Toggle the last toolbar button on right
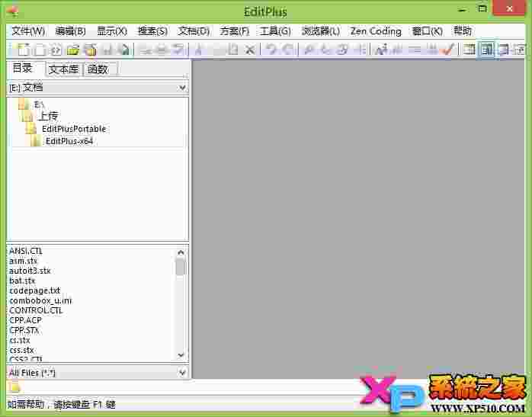The height and width of the screenshot is (417, 532). click(x=519, y=50)
